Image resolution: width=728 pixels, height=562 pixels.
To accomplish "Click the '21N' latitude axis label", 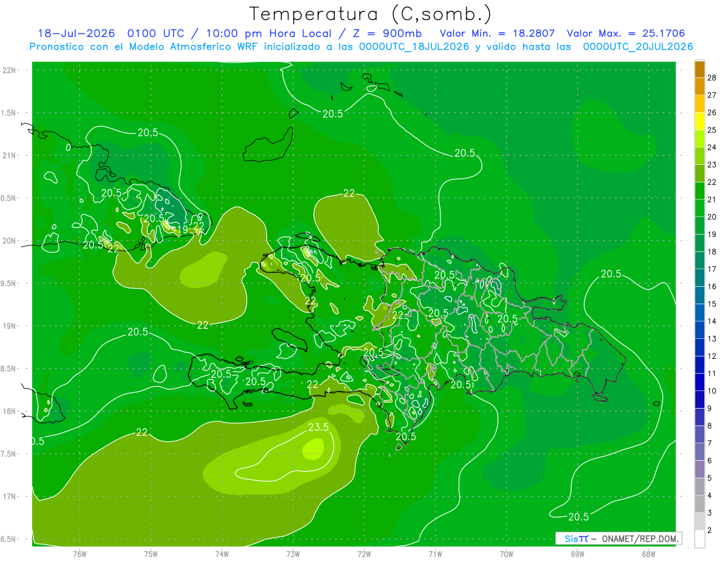I will point(10,156).
